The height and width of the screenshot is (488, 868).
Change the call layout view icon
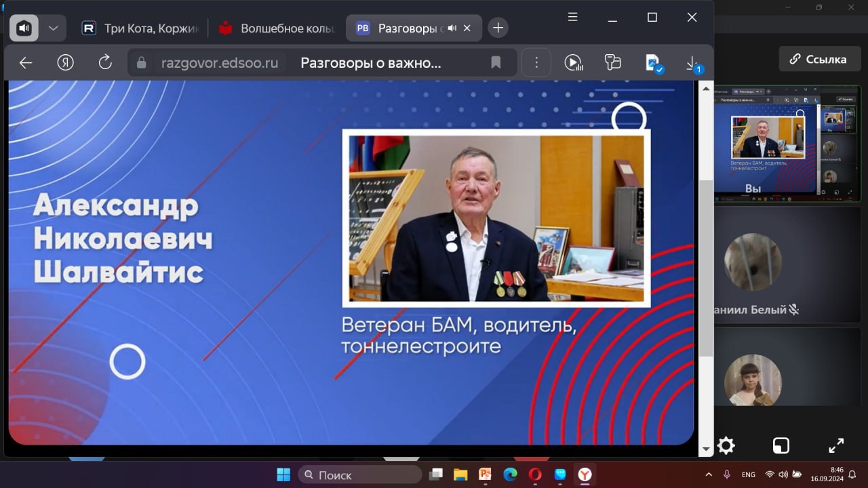point(781,445)
